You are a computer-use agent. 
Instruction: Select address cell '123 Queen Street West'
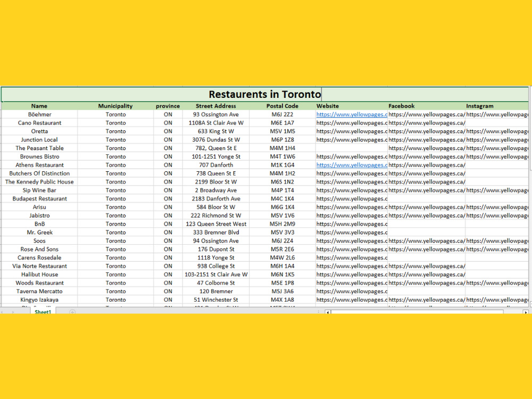click(x=216, y=224)
